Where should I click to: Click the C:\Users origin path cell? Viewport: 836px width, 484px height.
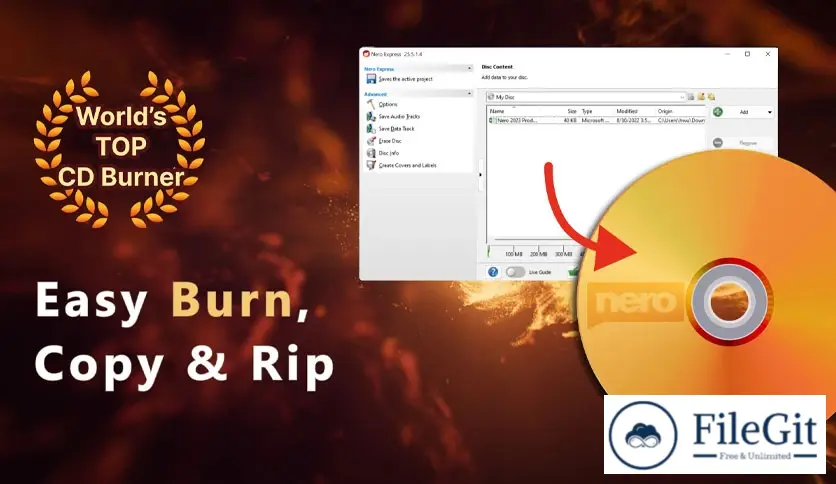pos(681,120)
